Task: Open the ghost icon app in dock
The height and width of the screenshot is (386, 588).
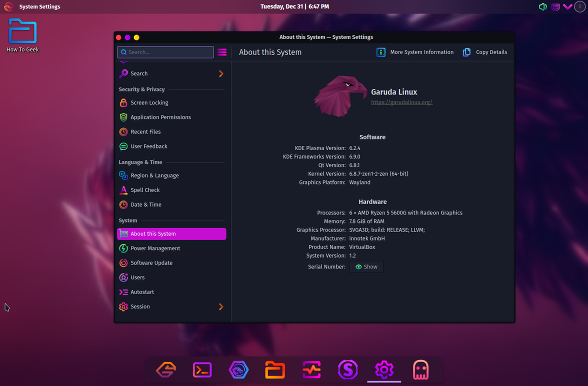Action: coord(420,370)
